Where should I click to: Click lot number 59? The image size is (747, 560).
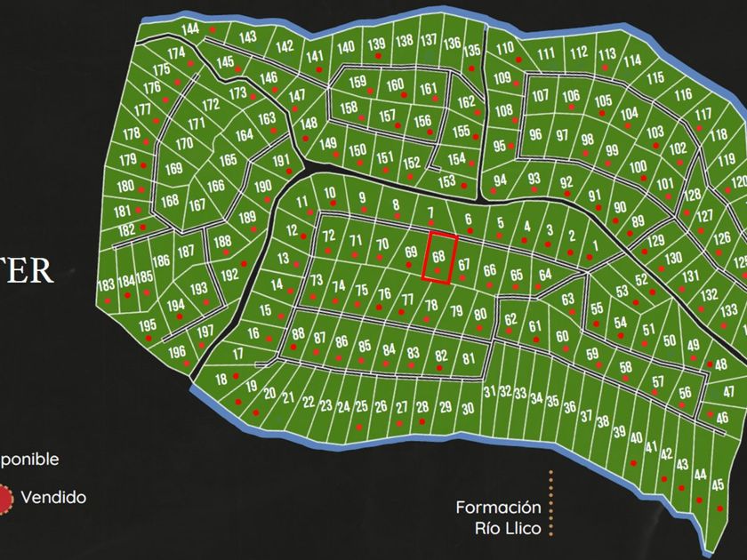[x=592, y=354]
